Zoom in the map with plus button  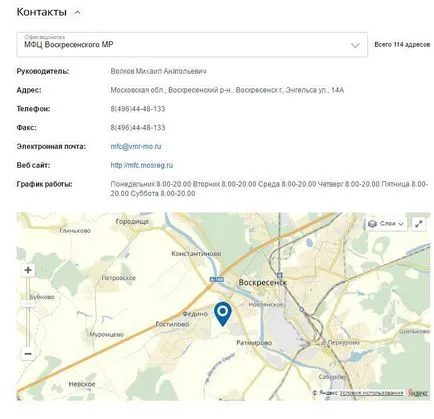28,270
